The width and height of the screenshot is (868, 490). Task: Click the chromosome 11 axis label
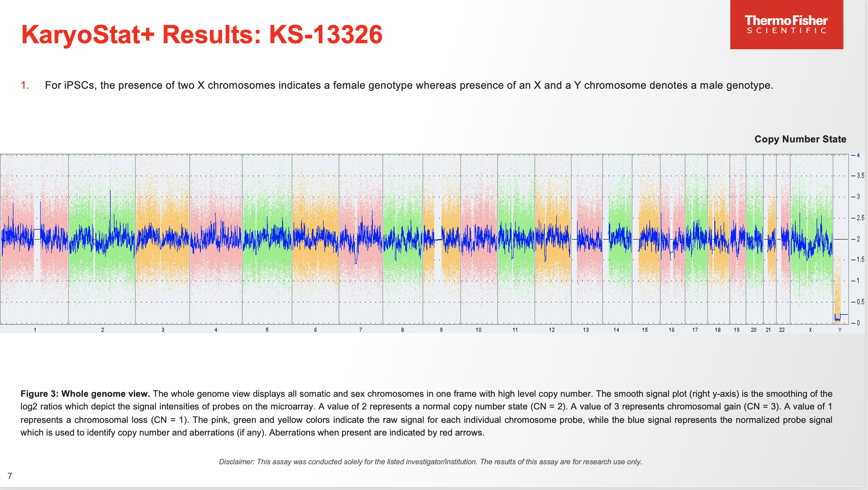[x=515, y=330]
